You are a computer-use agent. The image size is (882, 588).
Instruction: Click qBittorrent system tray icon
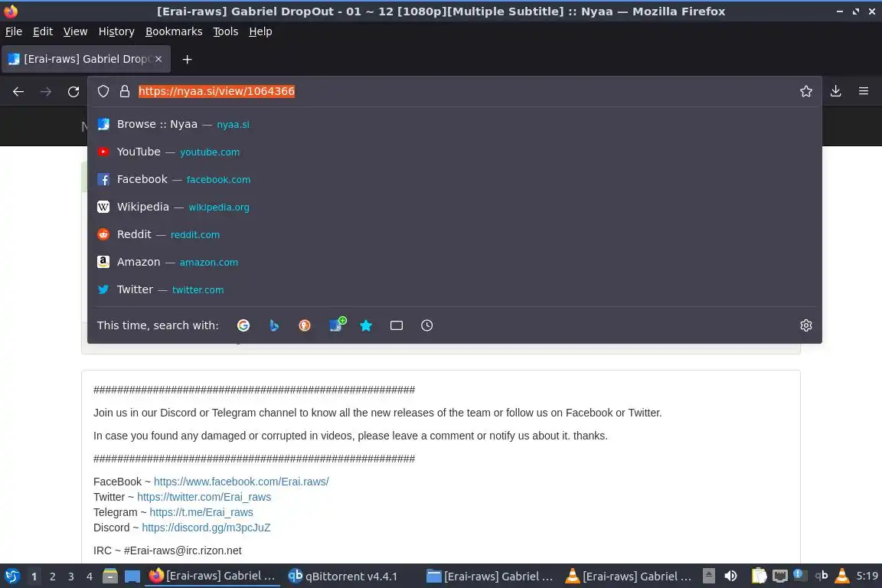point(822,575)
